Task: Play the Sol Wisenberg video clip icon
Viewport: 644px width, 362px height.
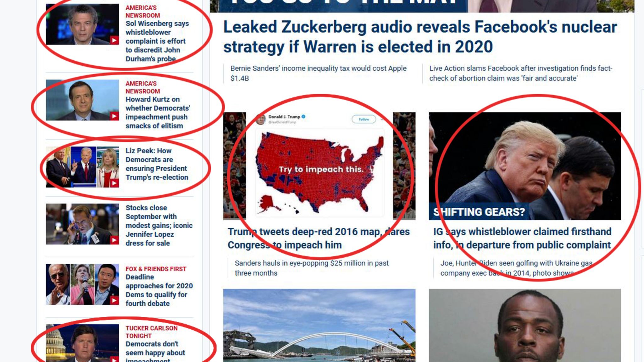Action: [x=114, y=40]
